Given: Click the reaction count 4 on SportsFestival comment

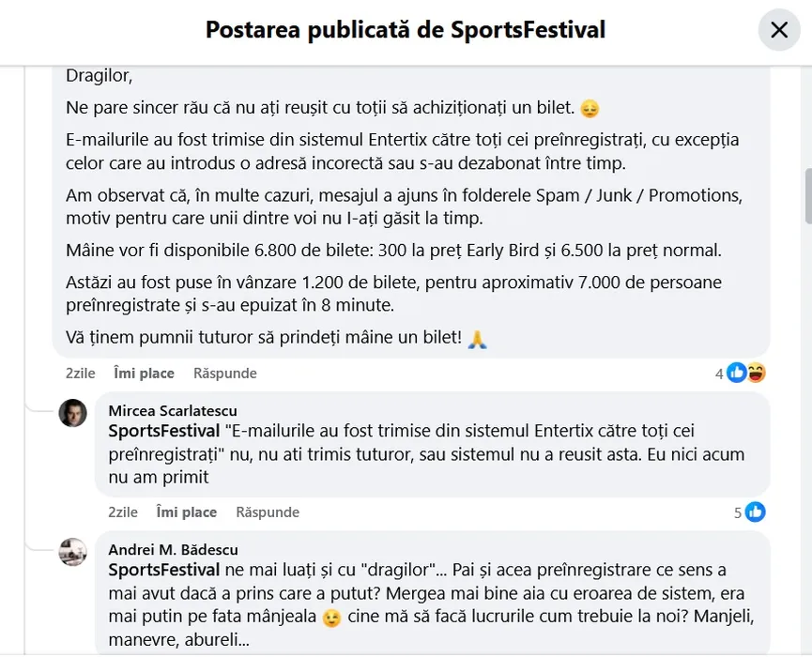Looking at the screenshot, I should click(x=719, y=374).
